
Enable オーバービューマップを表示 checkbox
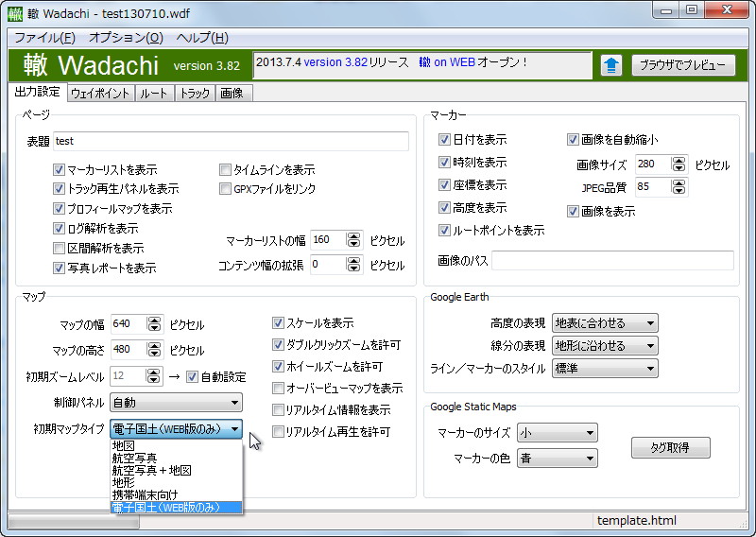point(278,388)
